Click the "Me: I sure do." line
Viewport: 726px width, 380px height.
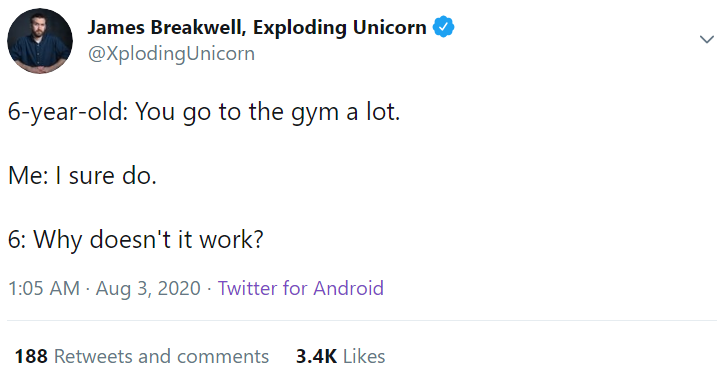(82, 176)
